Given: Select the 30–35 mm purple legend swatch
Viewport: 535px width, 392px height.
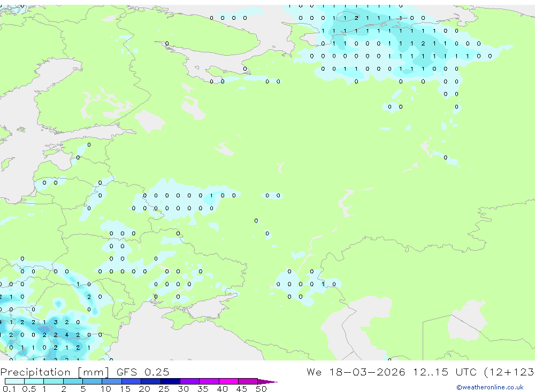Looking at the screenshot, I should [x=190, y=381].
